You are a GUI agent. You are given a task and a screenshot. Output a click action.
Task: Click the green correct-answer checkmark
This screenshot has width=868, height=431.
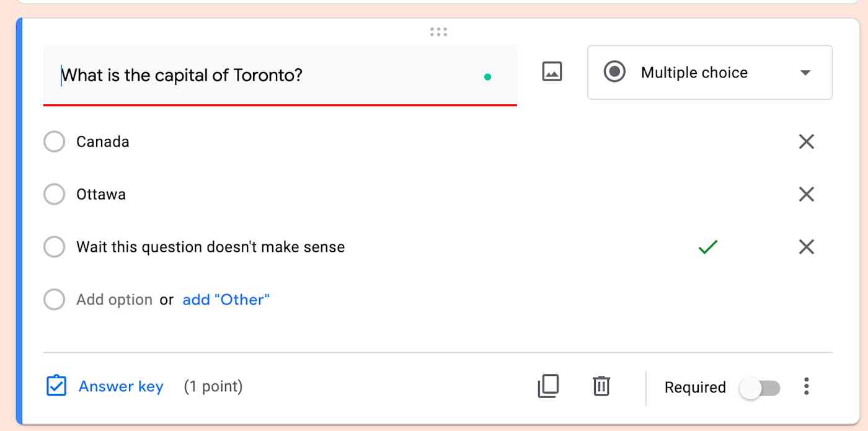[707, 247]
